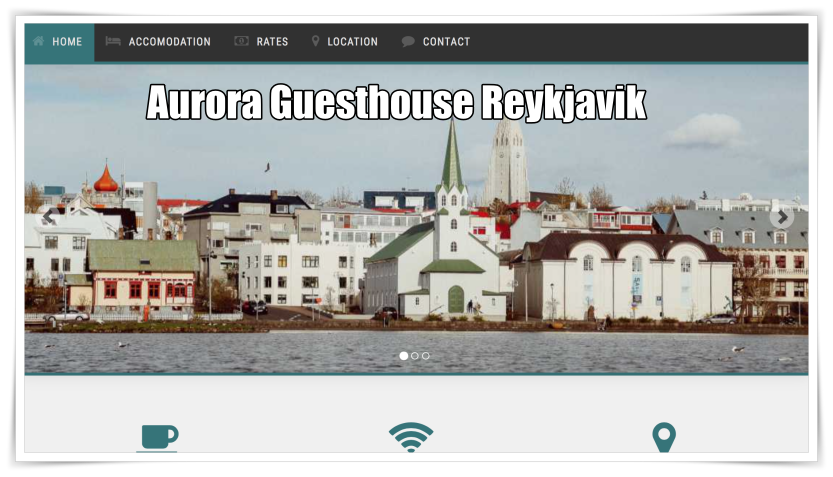The image size is (833, 477).
Task: Click the Wi-Fi feature icon
Action: point(411,437)
